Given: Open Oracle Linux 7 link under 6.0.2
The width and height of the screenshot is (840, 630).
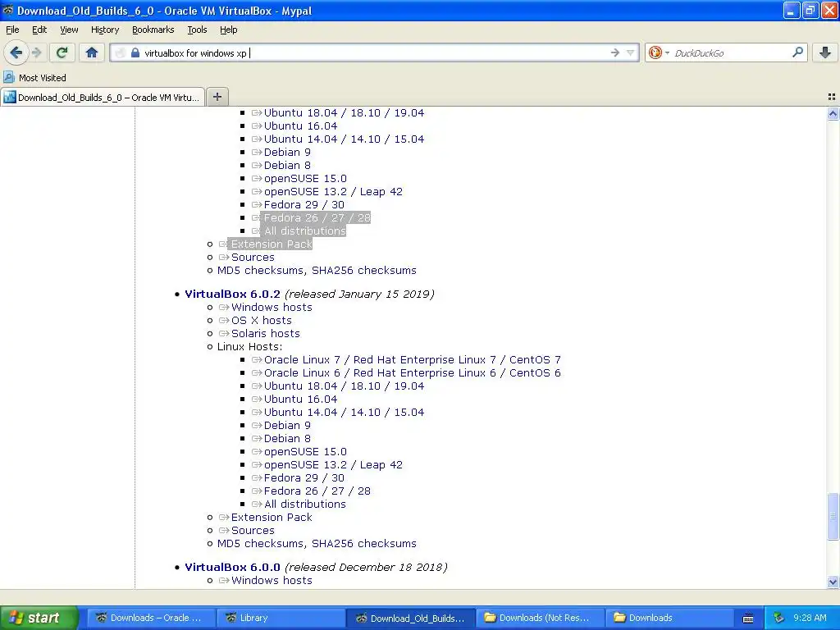Looking at the screenshot, I should (413, 360).
